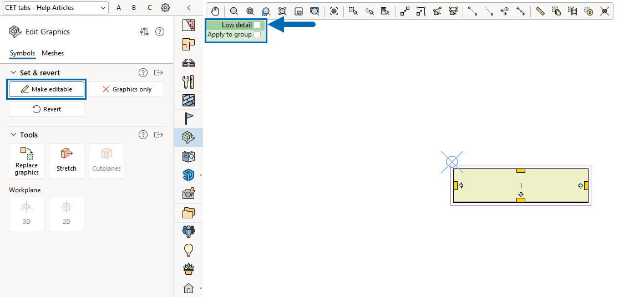
Task: Toggle the Low detail checkbox
Action: (257, 25)
